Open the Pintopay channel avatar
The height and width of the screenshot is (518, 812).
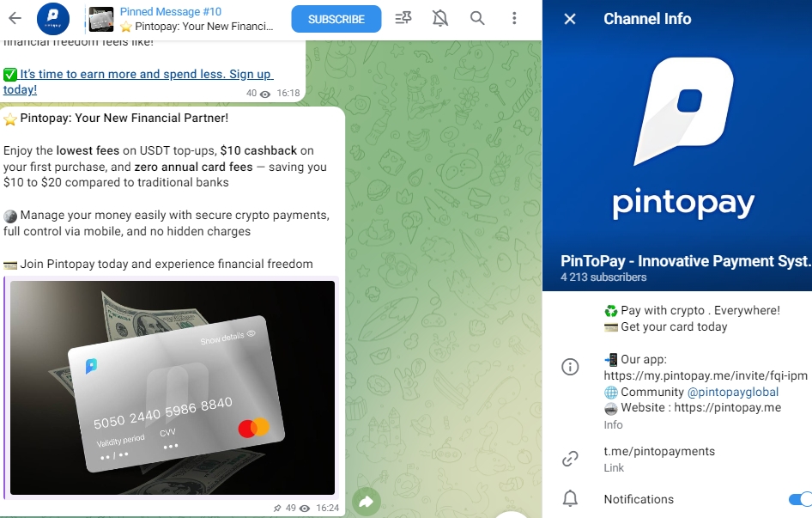pyautogui.click(x=53, y=19)
